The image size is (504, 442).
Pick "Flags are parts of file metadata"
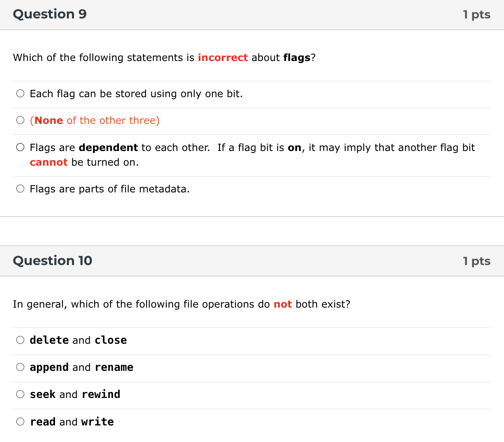point(20,189)
